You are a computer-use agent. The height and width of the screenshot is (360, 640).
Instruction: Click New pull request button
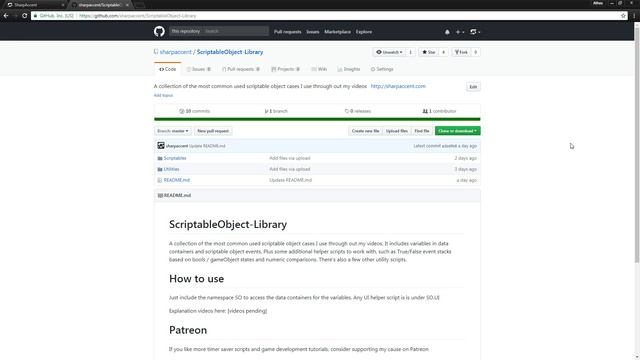click(213, 131)
